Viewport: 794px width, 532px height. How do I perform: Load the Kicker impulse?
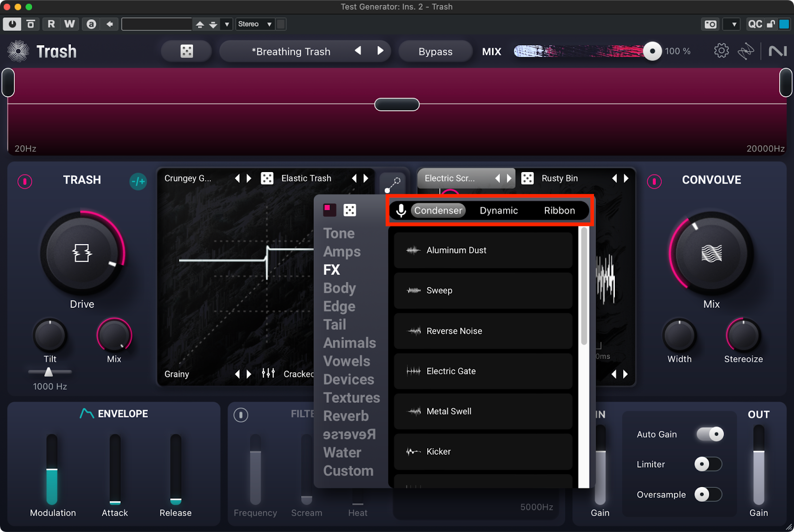coord(483,452)
